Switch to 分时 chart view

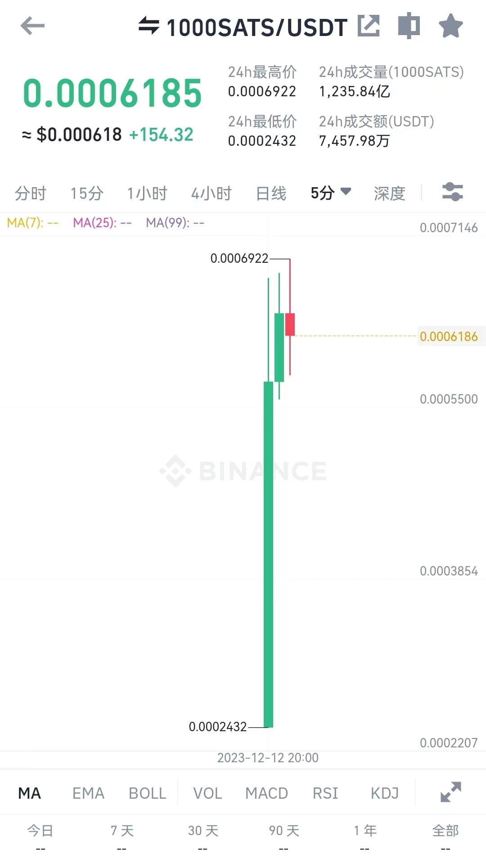point(31,193)
